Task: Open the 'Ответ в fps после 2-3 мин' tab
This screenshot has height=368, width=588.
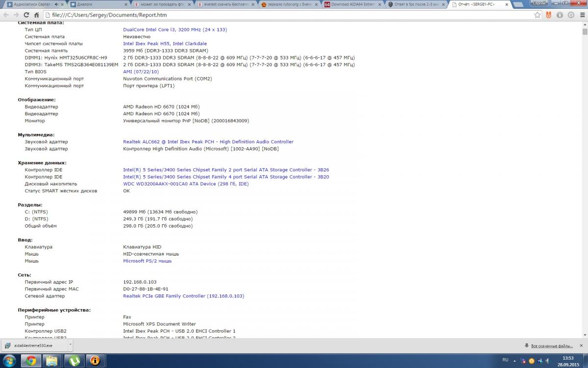Action: coord(416,4)
